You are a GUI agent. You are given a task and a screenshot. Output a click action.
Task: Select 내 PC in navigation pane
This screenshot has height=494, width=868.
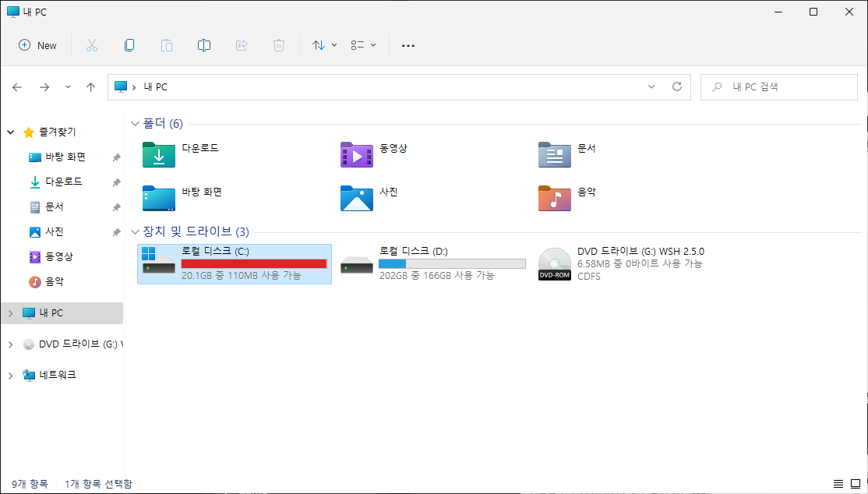[51, 313]
